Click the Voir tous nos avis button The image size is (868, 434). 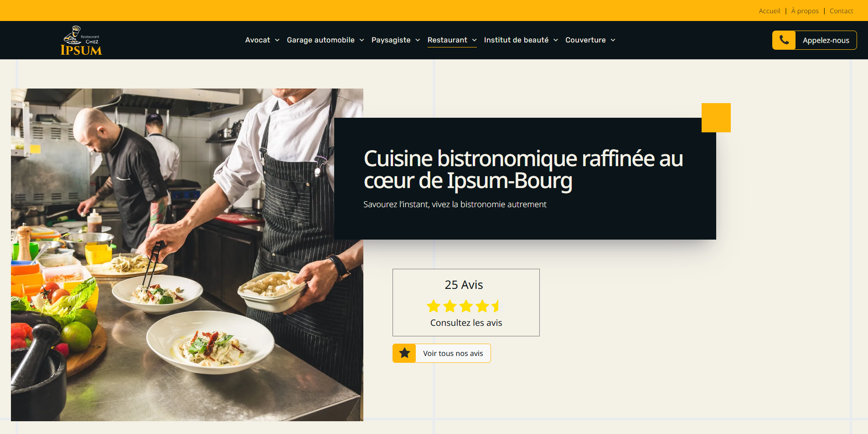pos(442,353)
